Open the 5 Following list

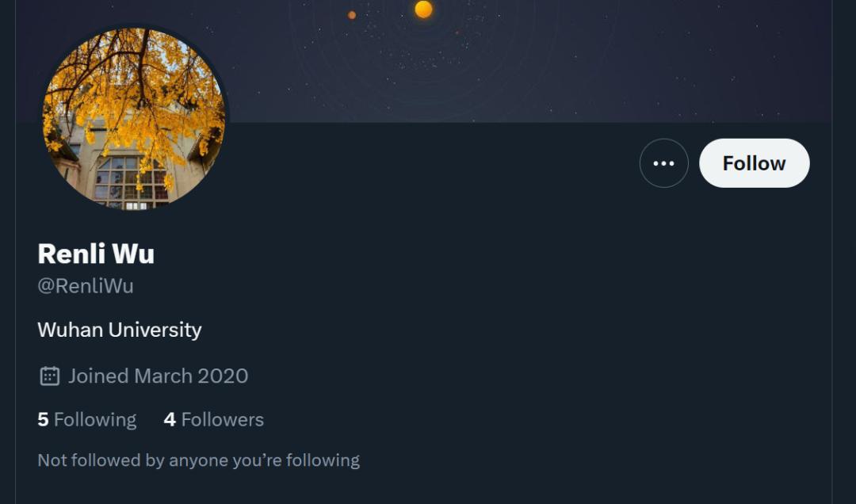[86, 419]
